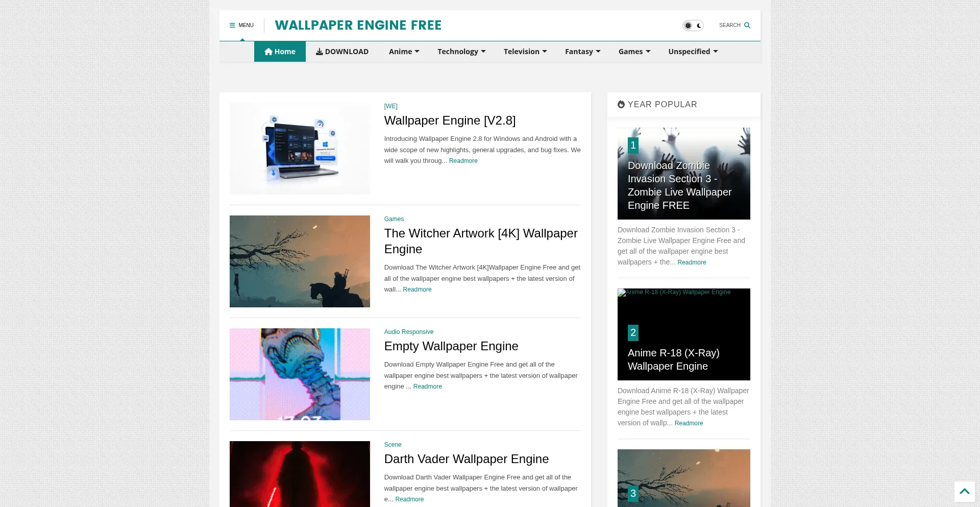The image size is (980, 507).
Task: Click Readmore under Anime X-Ray description
Action: tap(689, 423)
